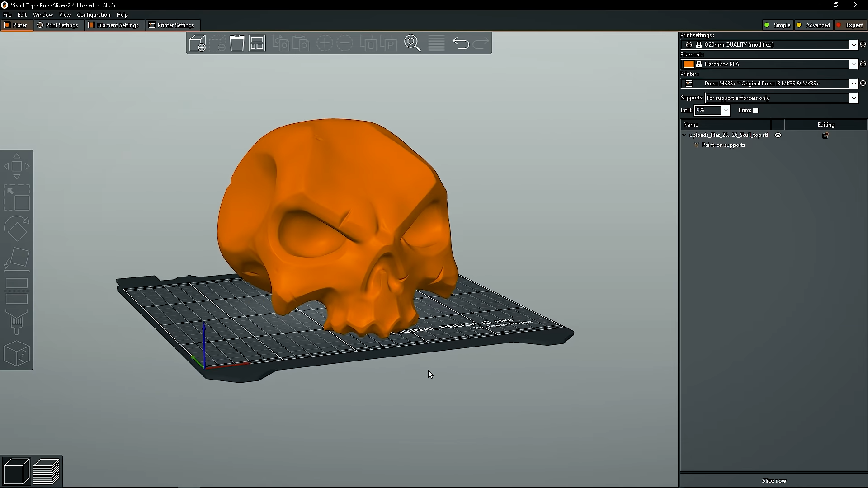Open the search tool in the toolbar
This screenshot has height=488, width=868.
(x=412, y=43)
